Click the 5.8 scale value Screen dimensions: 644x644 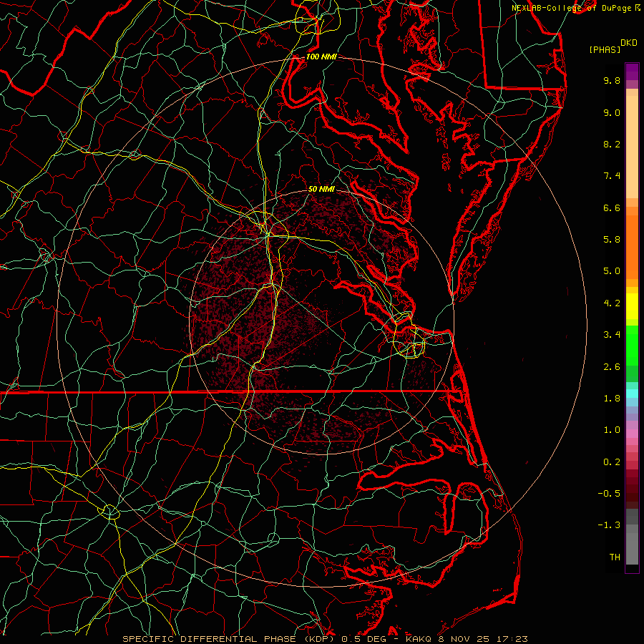tap(612, 240)
